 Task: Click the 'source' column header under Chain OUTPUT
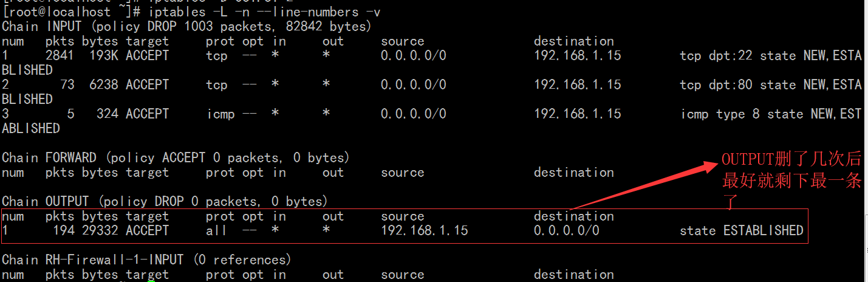[403, 216]
